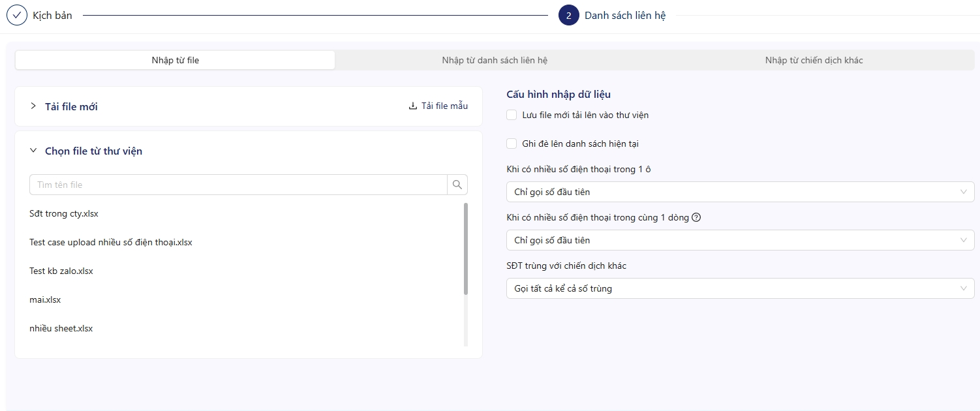Switch to Nhập từ chiến dịch khác tab
The width and height of the screenshot is (980, 411).
point(814,60)
